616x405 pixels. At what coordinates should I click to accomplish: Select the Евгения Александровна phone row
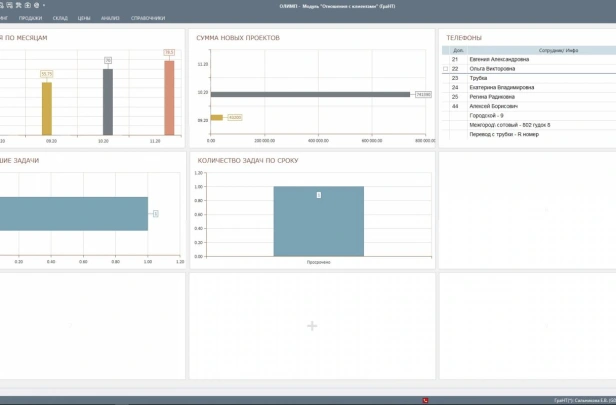click(x=529, y=59)
